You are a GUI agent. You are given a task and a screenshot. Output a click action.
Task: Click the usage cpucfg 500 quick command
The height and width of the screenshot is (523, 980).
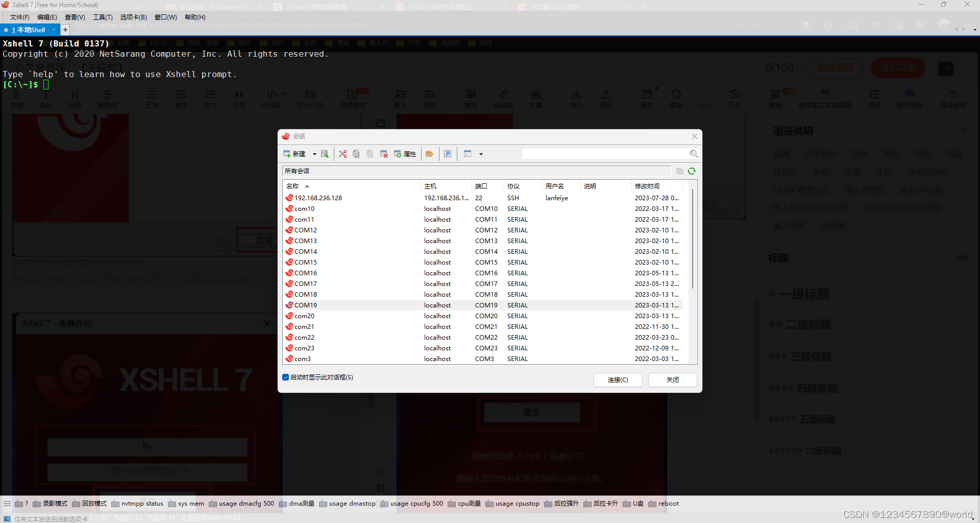(x=412, y=504)
